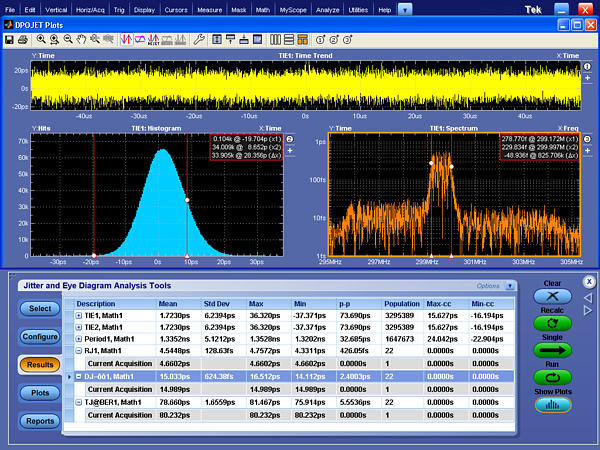Screen dimensions: 600x450
Task: Click the print icon in plots toolbar
Action: tap(22, 39)
